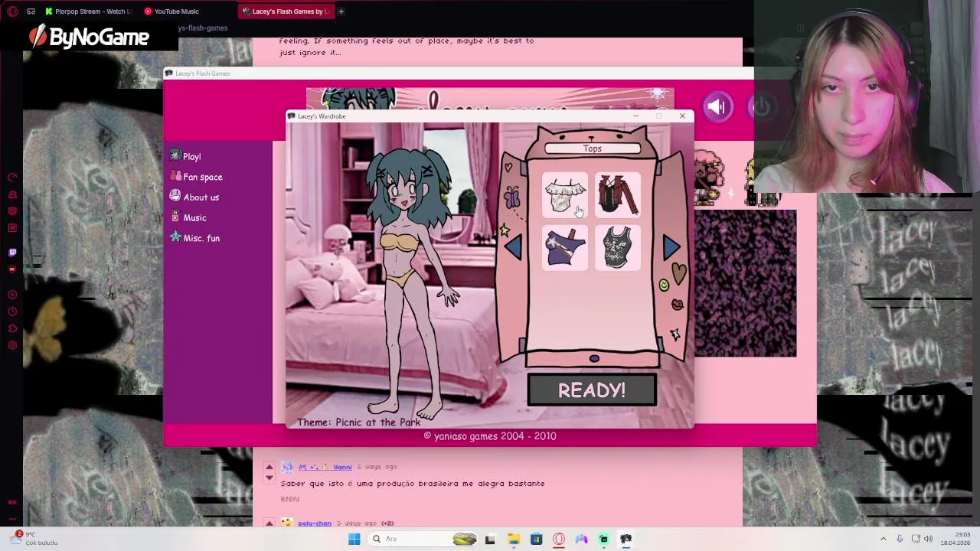This screenshot has width=980, height=551.
Task: Select the Lacey's Flash Games browser tab
Action: tap(286, 11)
